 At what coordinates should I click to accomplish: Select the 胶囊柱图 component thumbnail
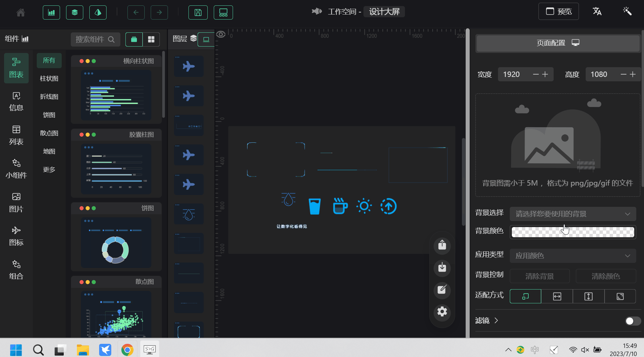(x=116, y=168)
